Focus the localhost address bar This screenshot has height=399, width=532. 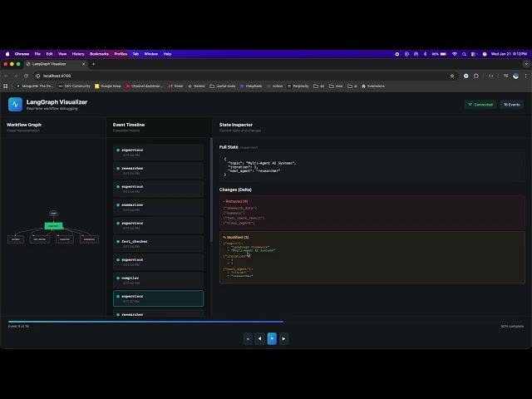[244, 76]
